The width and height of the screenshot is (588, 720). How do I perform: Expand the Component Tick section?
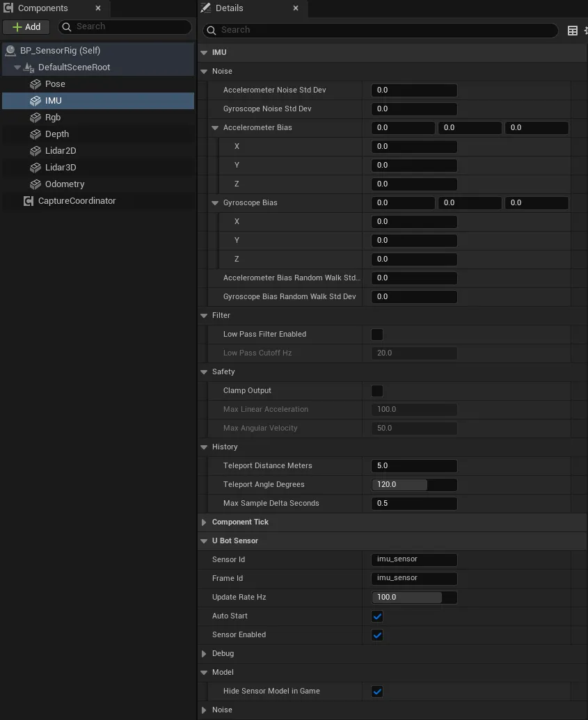(x=203, y=522)
